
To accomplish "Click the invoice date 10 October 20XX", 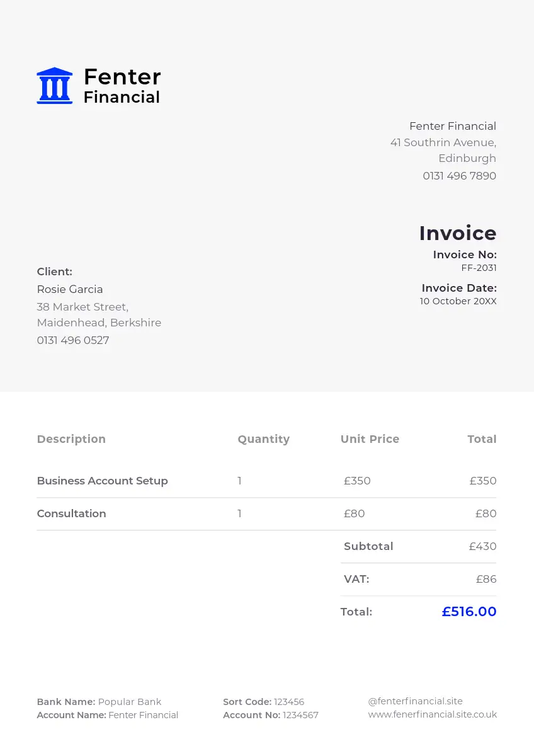I will pyautogui.click(x=458, y=301).
